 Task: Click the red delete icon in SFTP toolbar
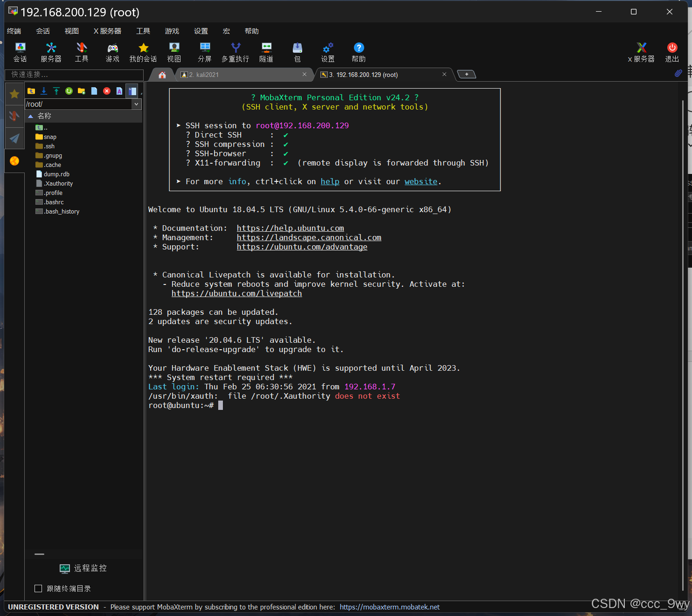pyautogui.click(x=107, y=91)
